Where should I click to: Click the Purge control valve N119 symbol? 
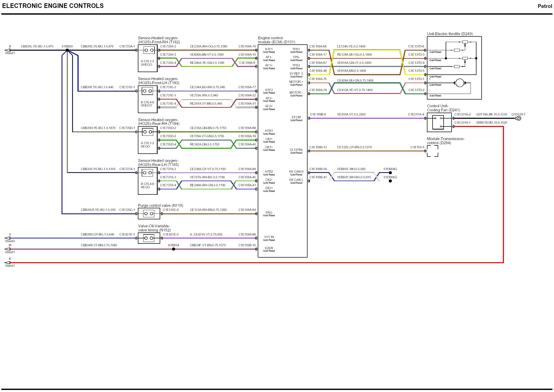coord(149,214)
